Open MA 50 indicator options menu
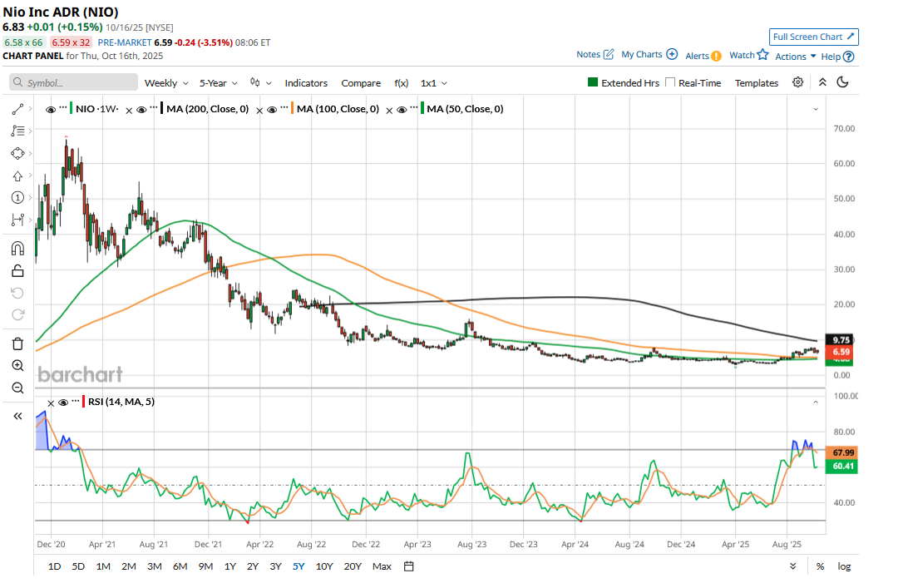Image resolution: width=898 pixels, height=588 pixels. point(414,107)
